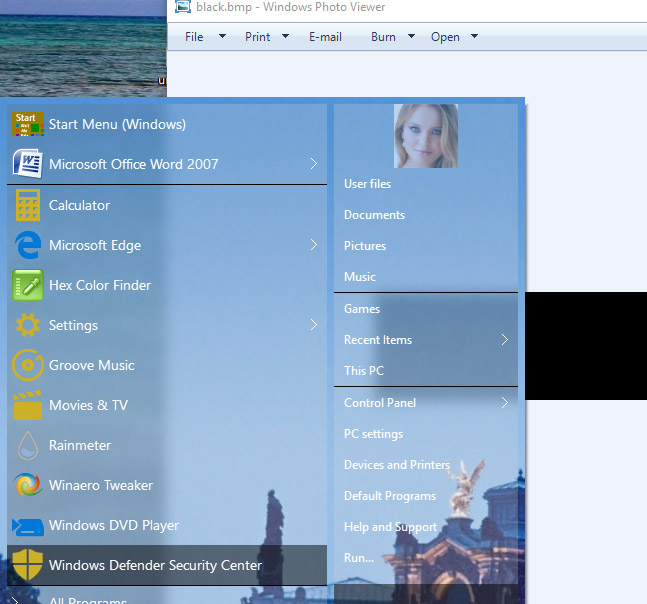
Task: Open the Calculator app icon
Action: 27,205
